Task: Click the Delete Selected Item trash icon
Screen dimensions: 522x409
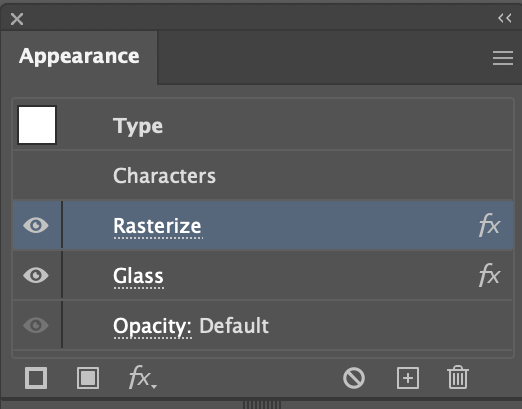Action: pos(458,377)
